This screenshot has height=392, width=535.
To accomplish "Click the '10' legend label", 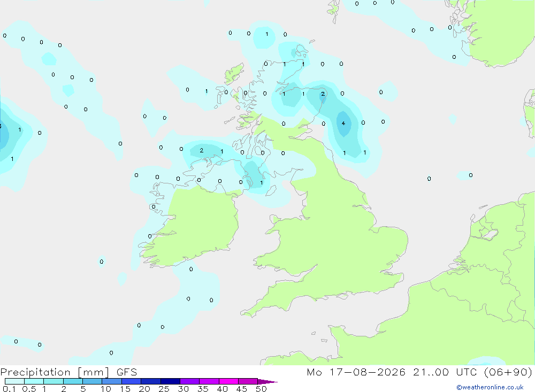I will coord(106,389).
